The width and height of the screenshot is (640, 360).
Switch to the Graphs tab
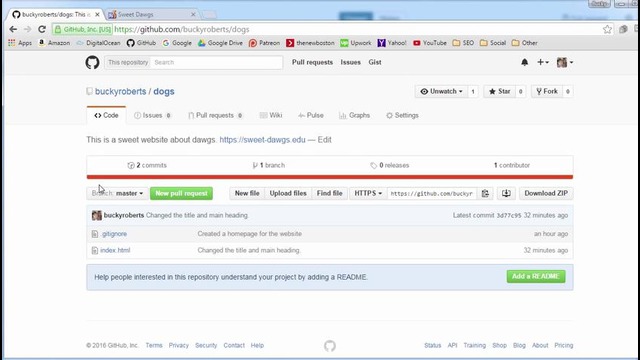coord(354,116)
